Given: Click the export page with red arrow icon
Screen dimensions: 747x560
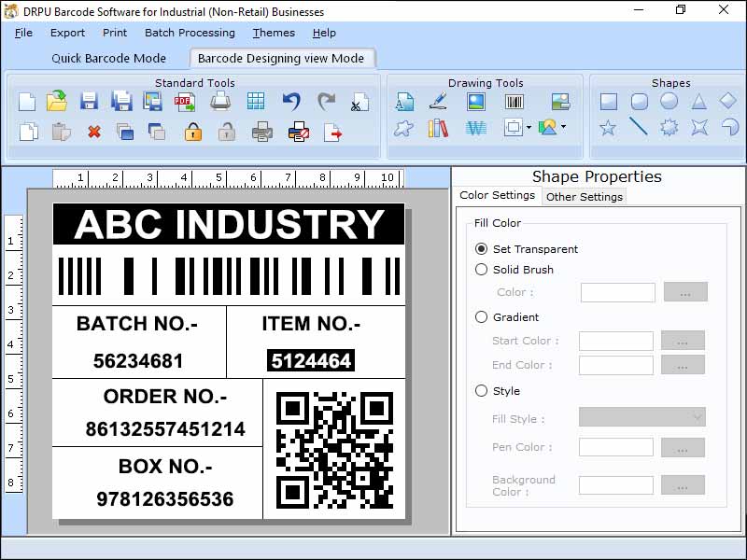Looking at the screenshot, I should tap(332, 133).
